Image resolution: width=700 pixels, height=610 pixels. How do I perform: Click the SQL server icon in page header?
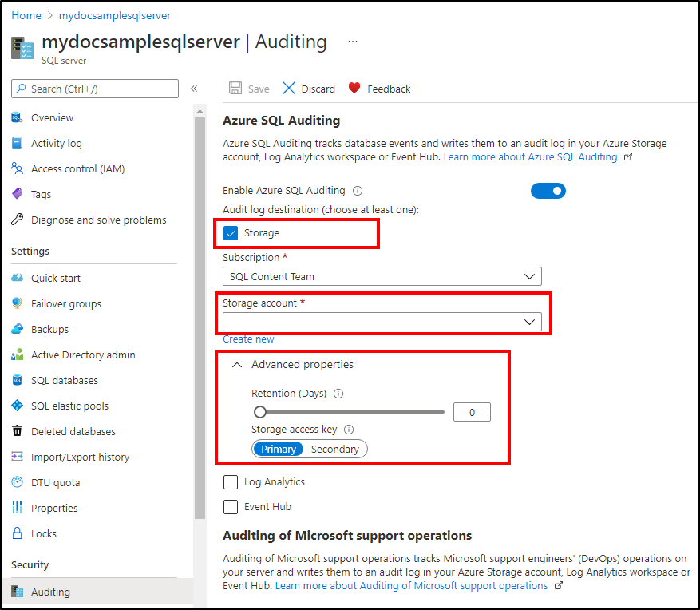pyautogui.click(x=22, y=48)
